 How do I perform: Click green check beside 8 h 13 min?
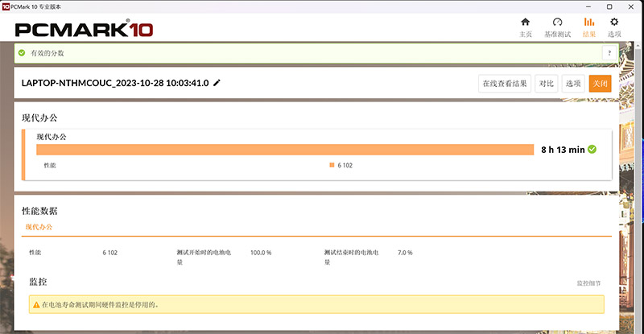(592, 150)
